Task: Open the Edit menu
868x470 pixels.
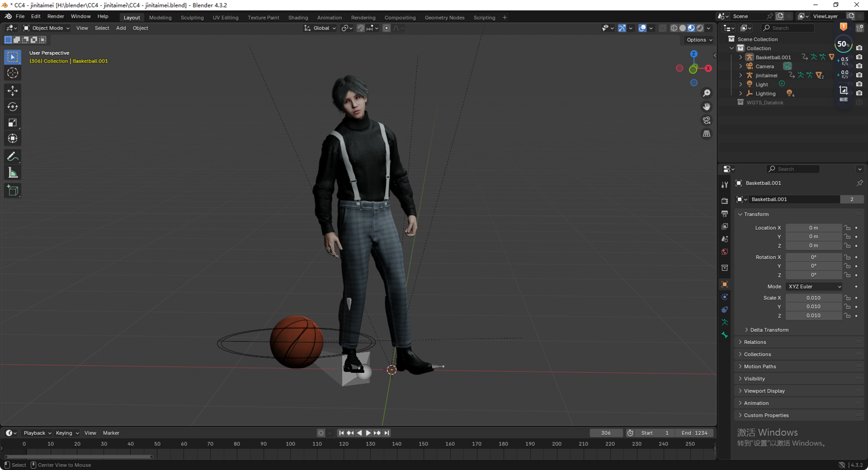Action: [x=35, y=17]
